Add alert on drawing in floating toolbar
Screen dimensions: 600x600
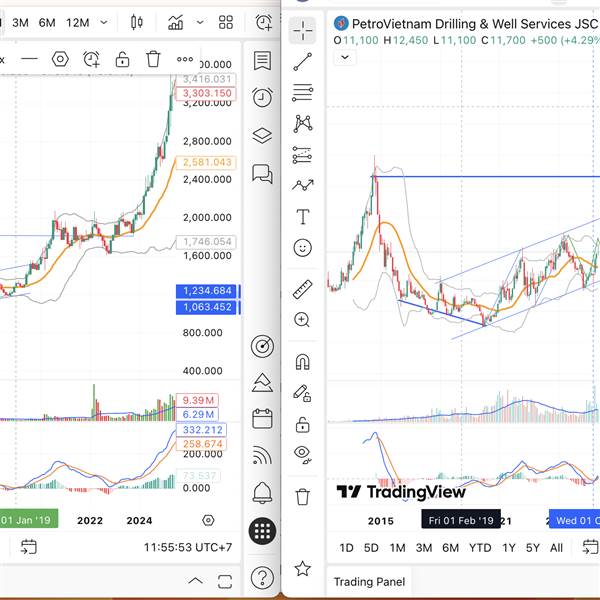91,59
